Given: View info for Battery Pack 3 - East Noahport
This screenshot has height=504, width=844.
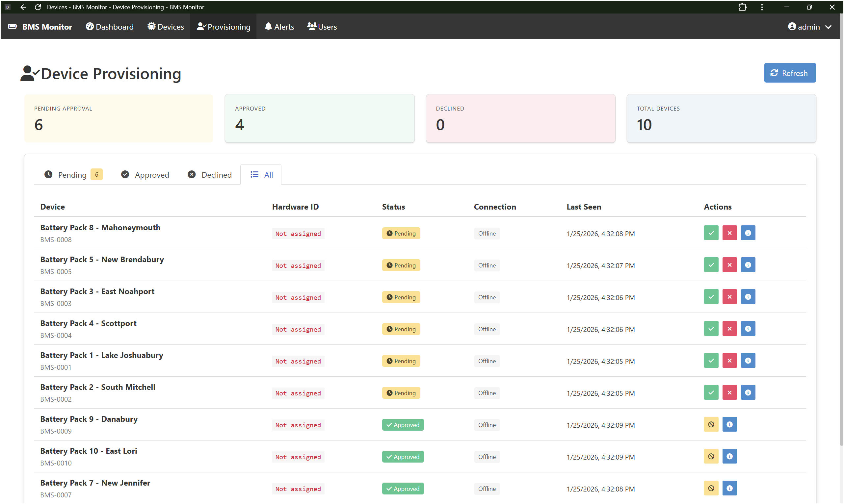Looking at the screenshot, I should 748,297.
